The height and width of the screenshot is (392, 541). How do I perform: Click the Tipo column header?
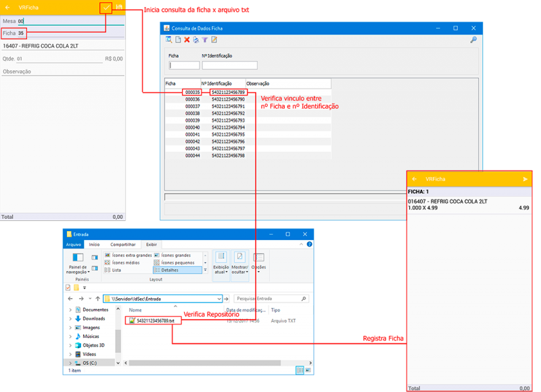(275, 310)
